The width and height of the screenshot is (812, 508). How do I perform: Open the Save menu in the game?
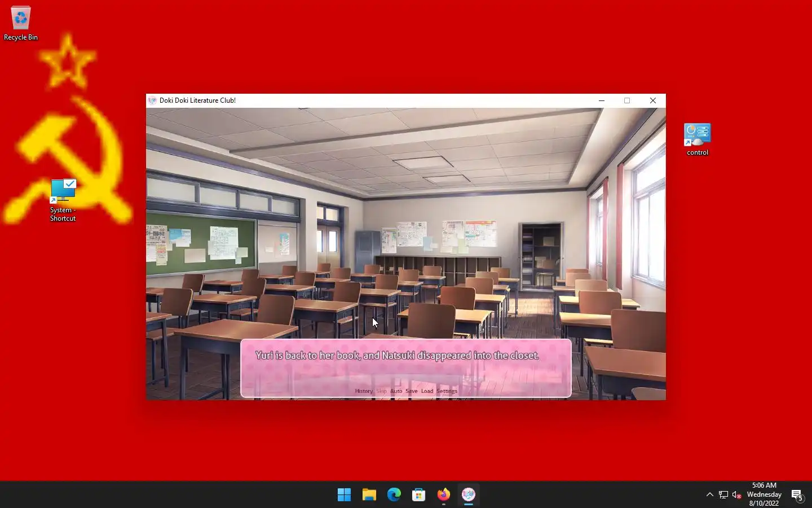coord(412,391)
